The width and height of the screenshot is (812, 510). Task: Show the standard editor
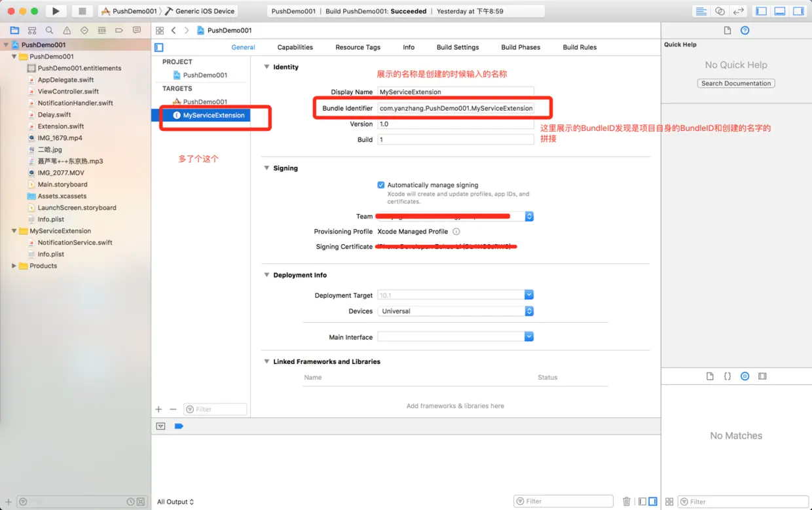tap(701, 11)
